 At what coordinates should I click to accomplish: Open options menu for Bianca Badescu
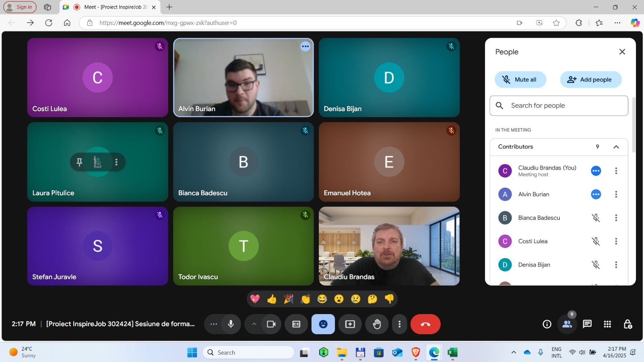coord(616,218)
